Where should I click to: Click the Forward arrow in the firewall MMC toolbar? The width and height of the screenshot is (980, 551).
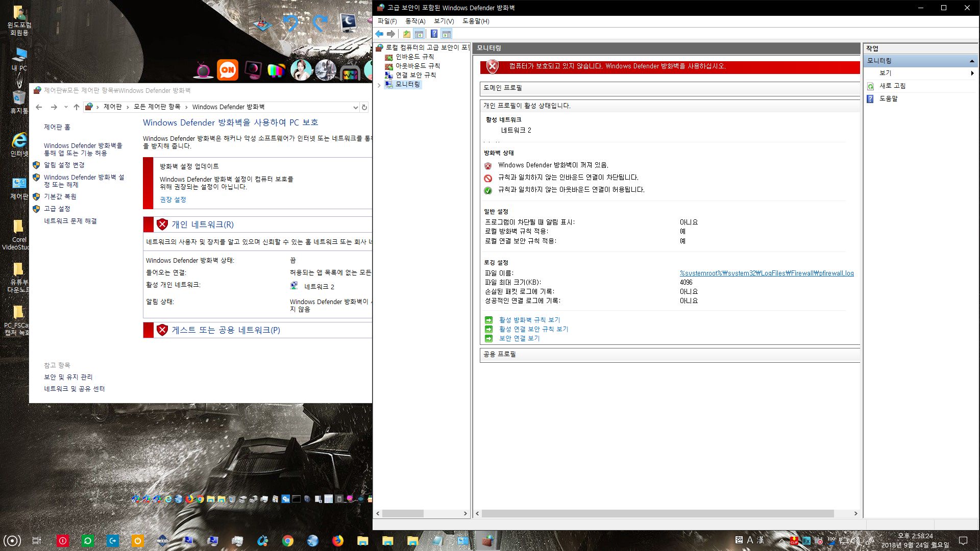[391, 34]
